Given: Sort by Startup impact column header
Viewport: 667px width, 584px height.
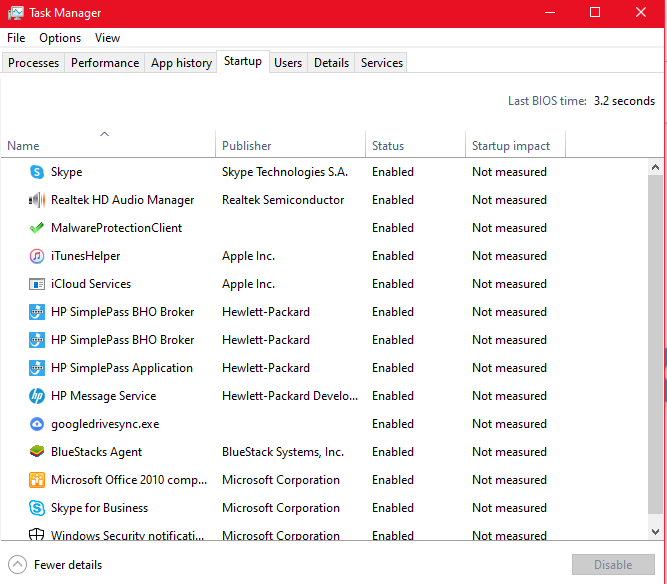Looking at the screenshot, I should (515, 144).
